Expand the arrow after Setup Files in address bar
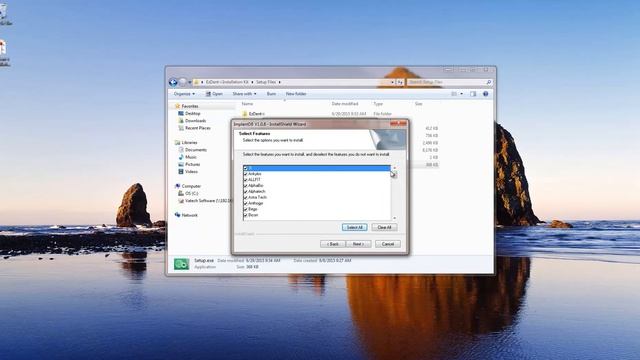This screenshot has width=640, height=360. click(280, 82)
